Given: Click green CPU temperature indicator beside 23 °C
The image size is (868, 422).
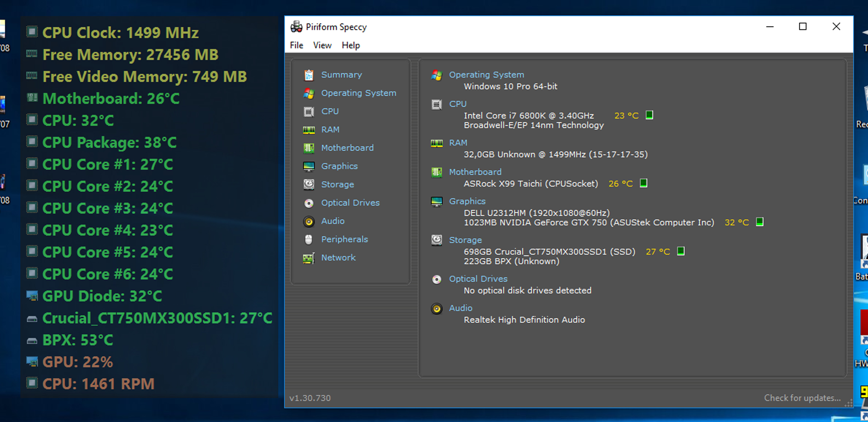Looking at the screenshot, I should tap(649, 115).
